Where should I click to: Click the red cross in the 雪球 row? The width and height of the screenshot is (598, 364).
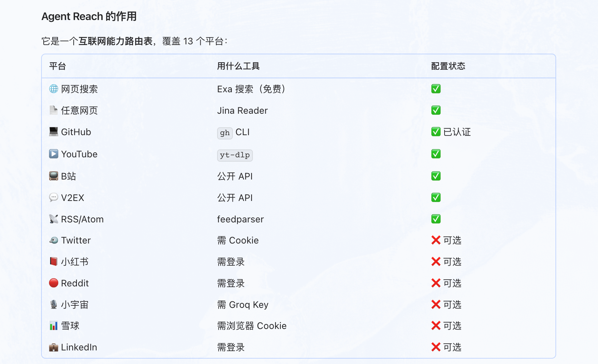pos(436,326)
